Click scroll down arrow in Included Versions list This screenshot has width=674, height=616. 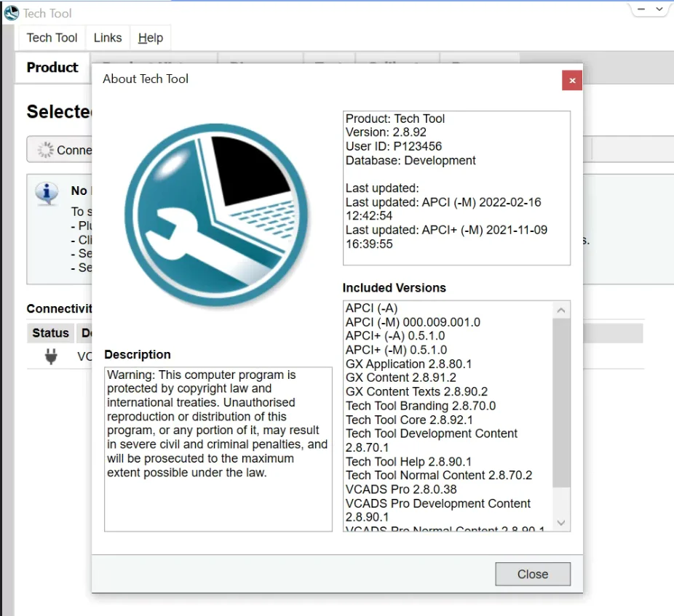(561, 522)
